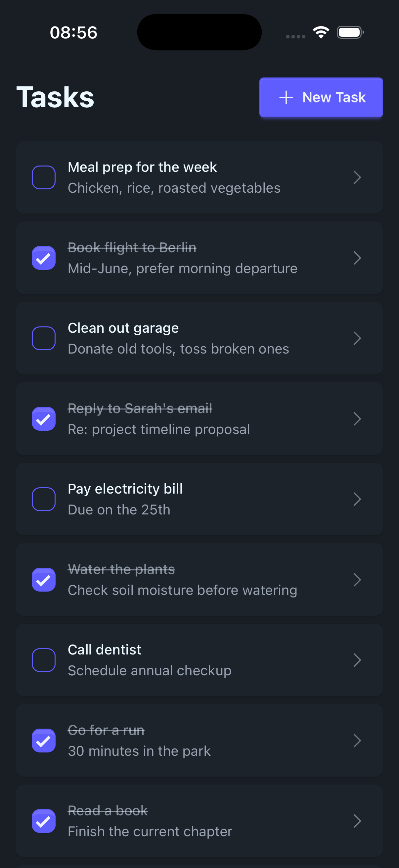Tap the Wi-Fi status icon
The image size is (399, 868).
pos(321,32)
